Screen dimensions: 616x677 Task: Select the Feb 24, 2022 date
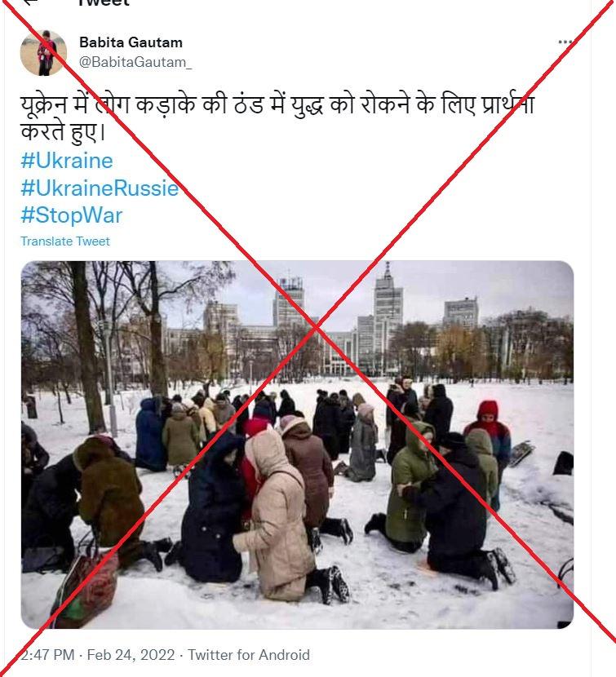click(131, 654)
